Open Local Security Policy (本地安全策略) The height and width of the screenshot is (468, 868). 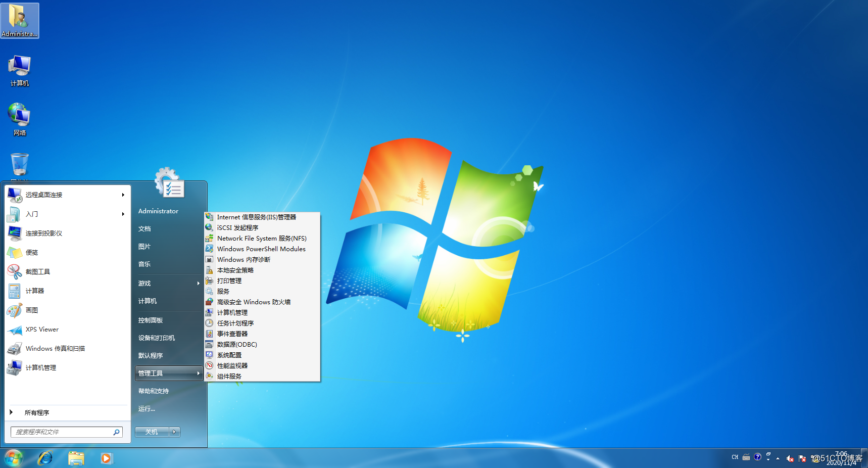pyautogui.click(x=262, y=270)
